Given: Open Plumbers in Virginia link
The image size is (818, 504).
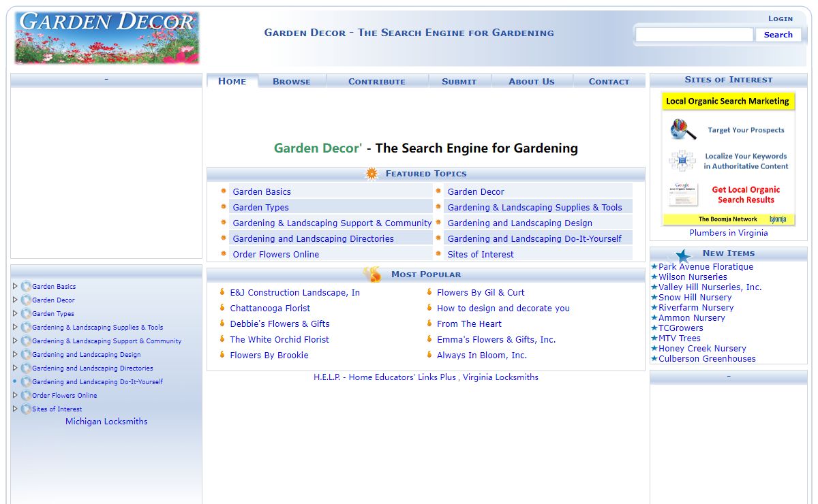Looking at the screenshot, I should (x=729, y=233).
